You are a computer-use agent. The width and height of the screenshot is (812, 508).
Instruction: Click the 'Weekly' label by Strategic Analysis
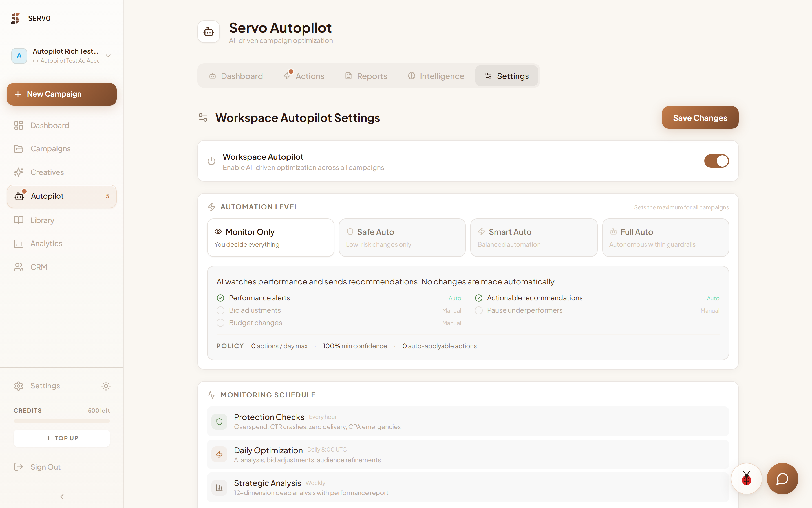(x=315, y=483)
